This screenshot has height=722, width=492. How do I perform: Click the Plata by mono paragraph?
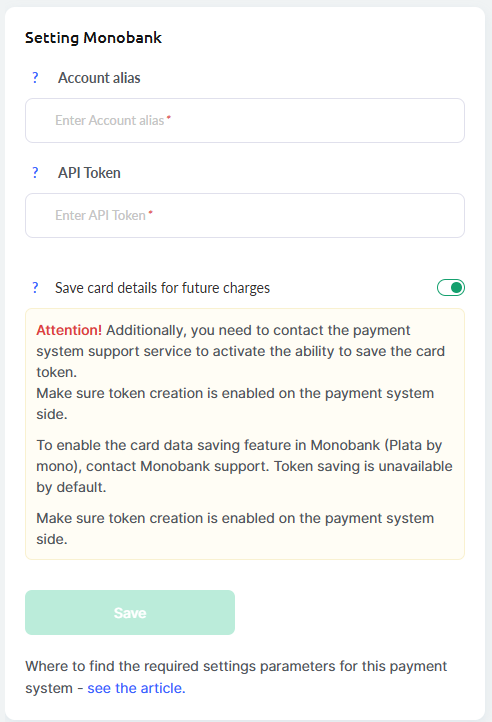tap(244, 466)
